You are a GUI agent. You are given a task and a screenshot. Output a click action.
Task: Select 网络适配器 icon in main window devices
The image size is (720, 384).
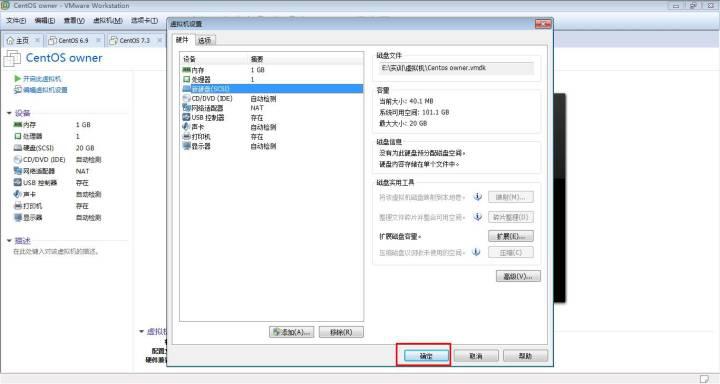(17, 171)
